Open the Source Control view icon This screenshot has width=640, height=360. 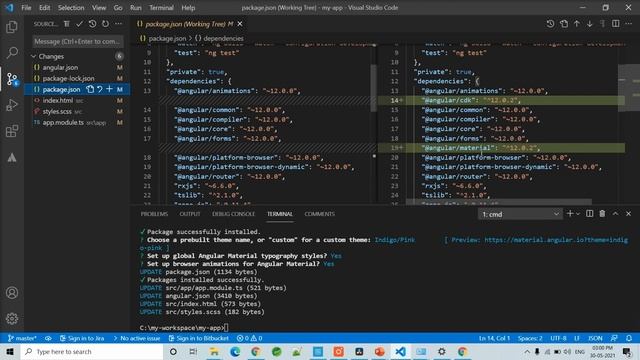[12, 79]
